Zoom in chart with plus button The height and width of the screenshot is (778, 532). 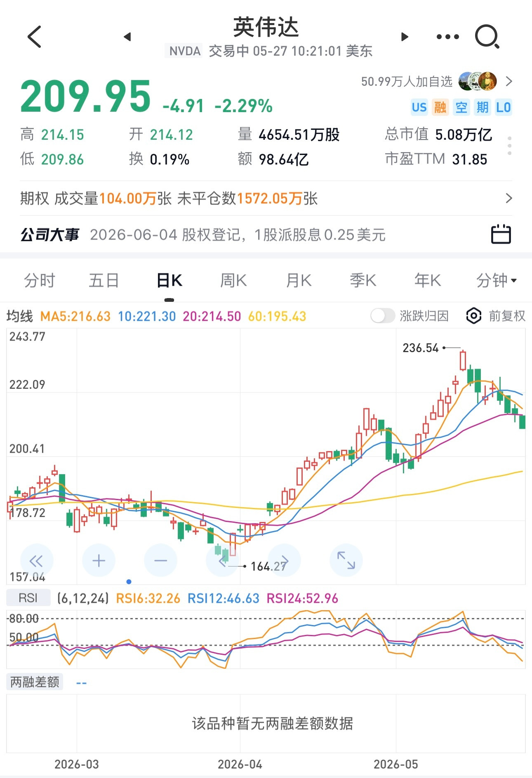point(99,561)
